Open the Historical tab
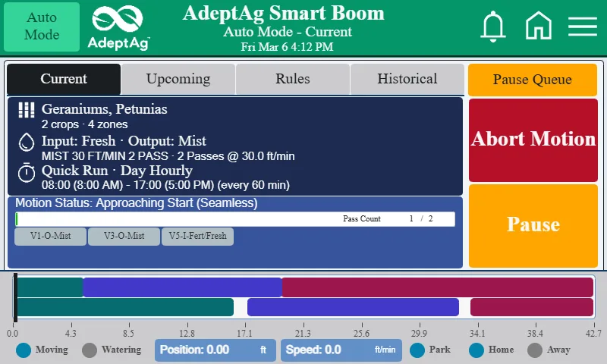This screenshot has height=364, width=607. (407, 79)
